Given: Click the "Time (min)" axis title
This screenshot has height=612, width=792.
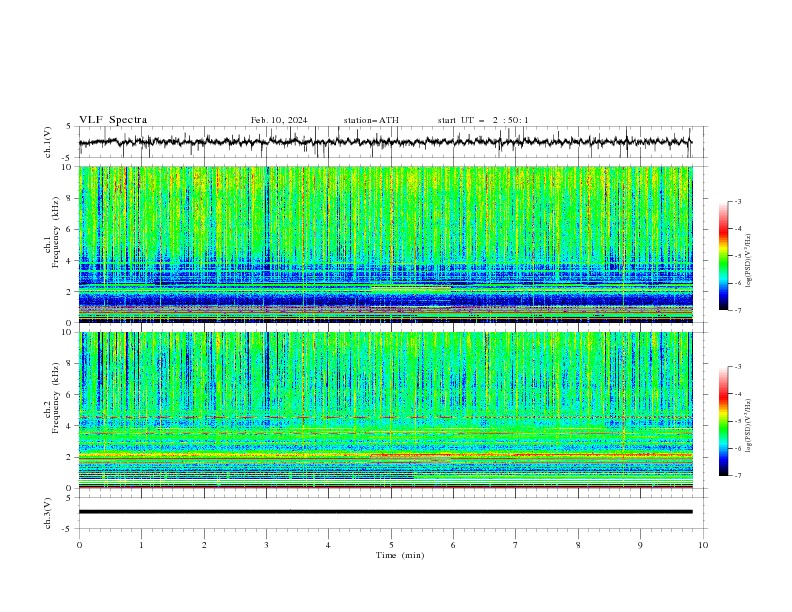Looking at the screenshot, I should (x=400, y=555).
